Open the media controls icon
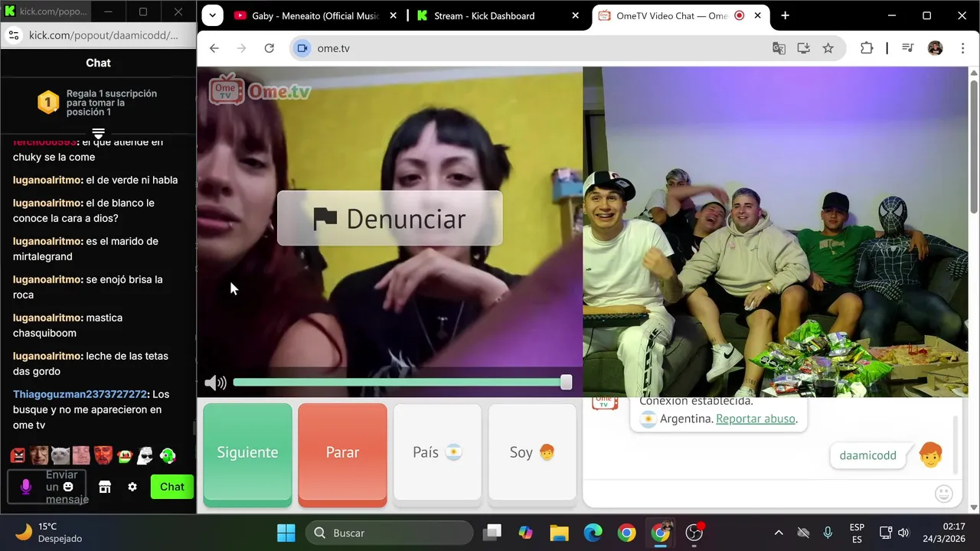 [908, 48]
